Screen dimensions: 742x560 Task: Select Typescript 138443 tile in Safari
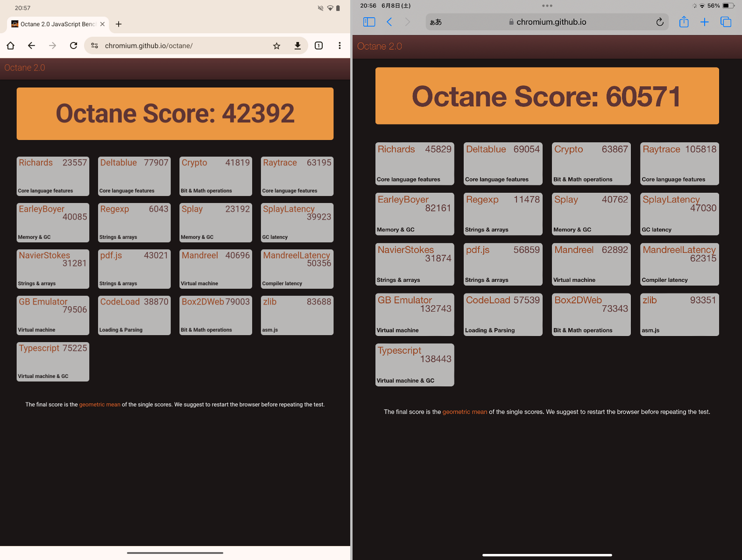pos(415,365)
